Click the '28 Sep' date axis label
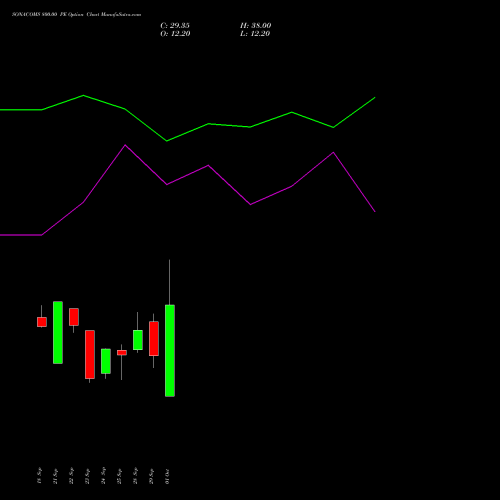The image size is (500, 500). (135, 476)
